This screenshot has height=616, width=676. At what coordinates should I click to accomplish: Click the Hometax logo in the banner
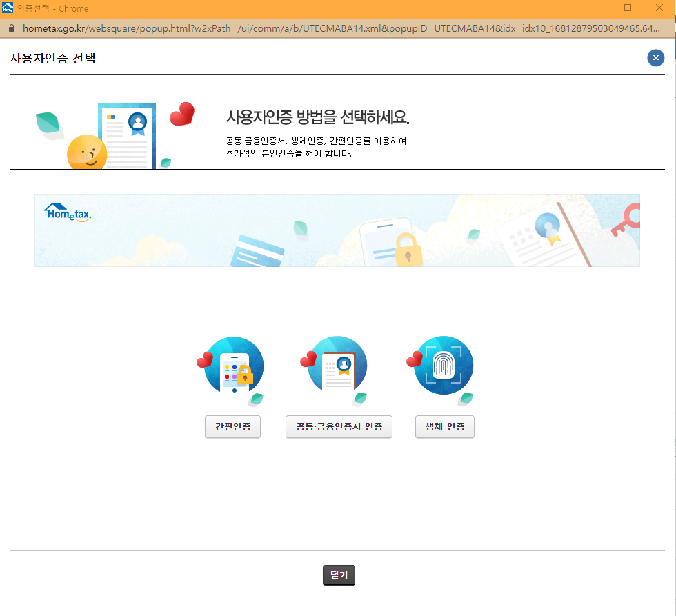coord(68,212)
